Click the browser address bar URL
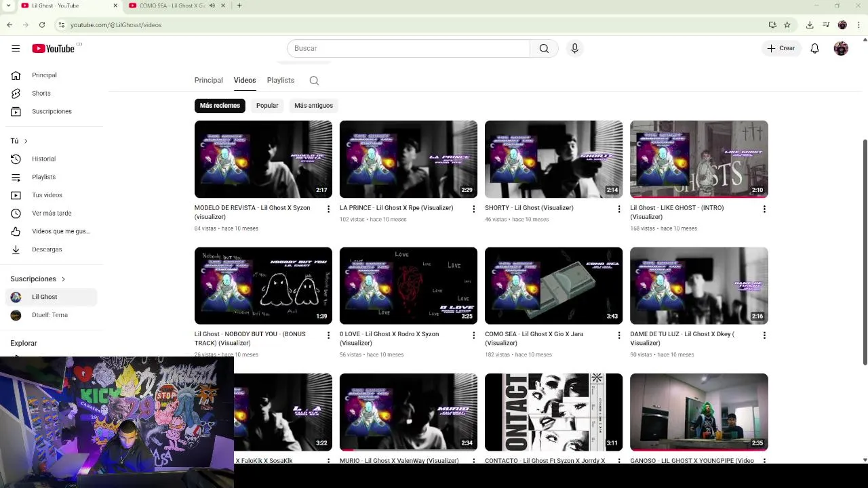Viewport: 868px width, 488px height. tap(116, 25)
